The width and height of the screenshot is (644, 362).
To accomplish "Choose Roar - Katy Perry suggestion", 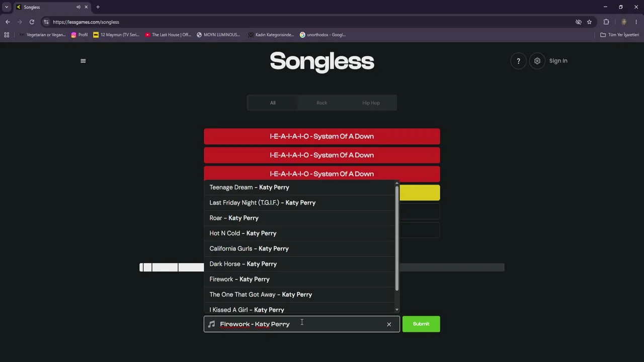I will (300, 218).
